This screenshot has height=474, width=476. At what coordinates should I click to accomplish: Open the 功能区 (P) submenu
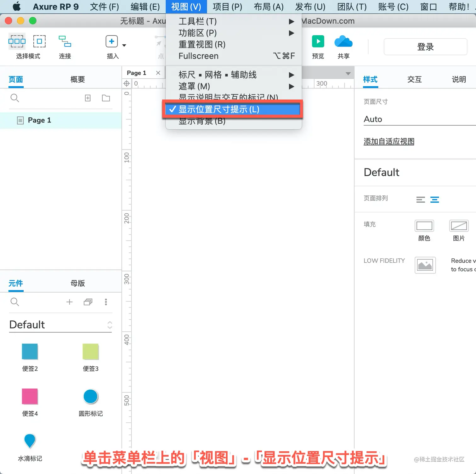click(234, 33)
